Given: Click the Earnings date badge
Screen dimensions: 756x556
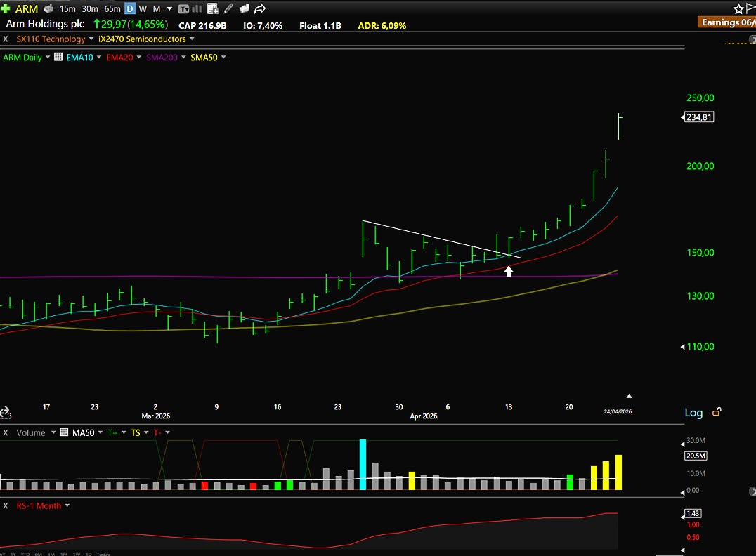Looking at the screenshot, I should 726,22.
